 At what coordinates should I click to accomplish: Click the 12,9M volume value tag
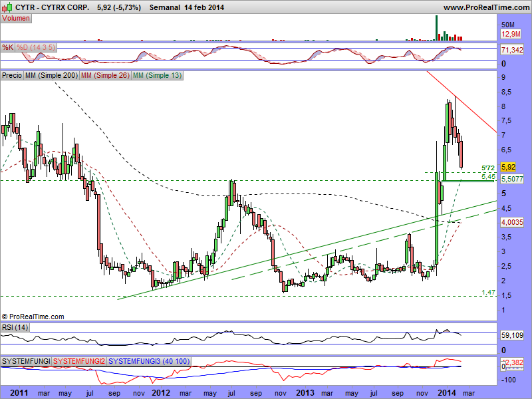[511, 34]
